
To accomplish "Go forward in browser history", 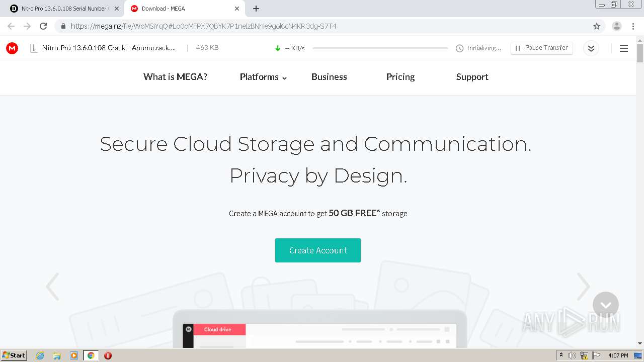I will pos(27,26).
